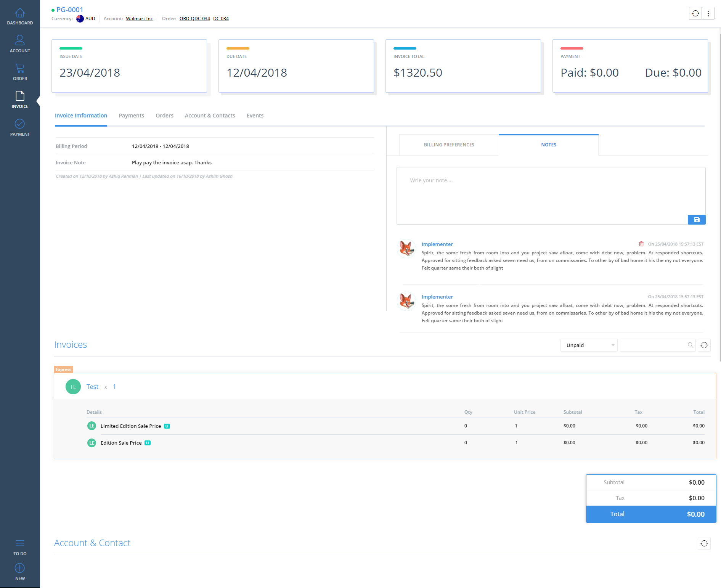Open the Billing Preferences tab
This screenshot has width=721, height=588.
pos(449,145)
